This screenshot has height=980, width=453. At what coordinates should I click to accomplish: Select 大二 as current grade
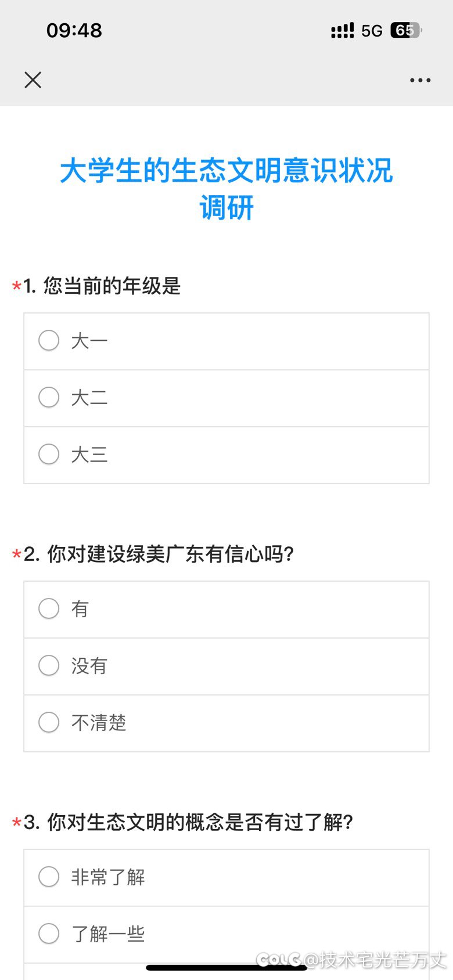[x=227, y=398]
